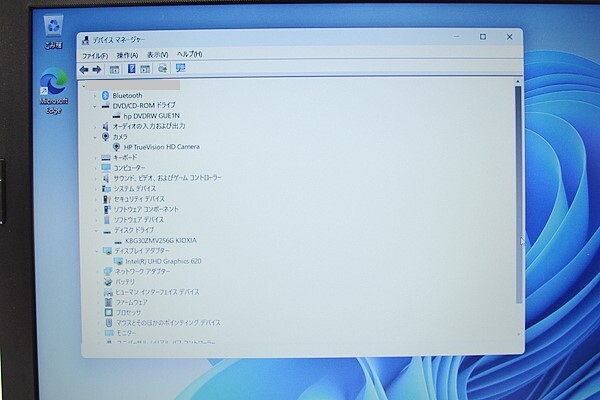Click the Device Manager title bar icon
Screen dimensions: 600x400
point(86,40)
